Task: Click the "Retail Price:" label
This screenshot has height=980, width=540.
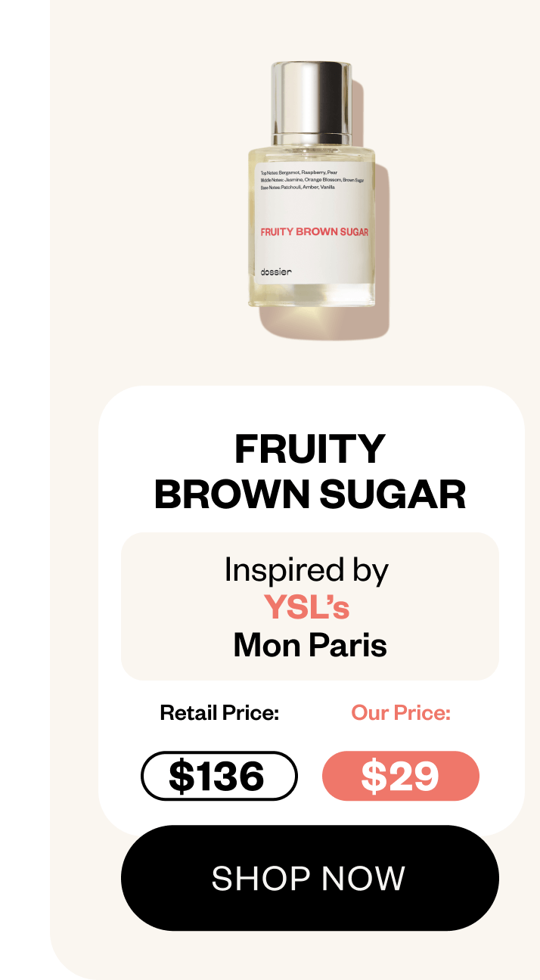Action: (x=219, y=712)
